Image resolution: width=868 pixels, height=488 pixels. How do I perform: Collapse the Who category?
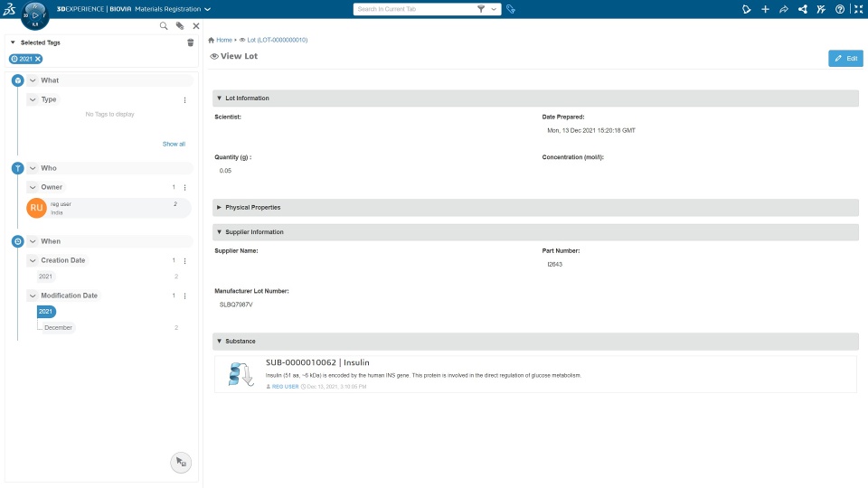tap(33, 168)
